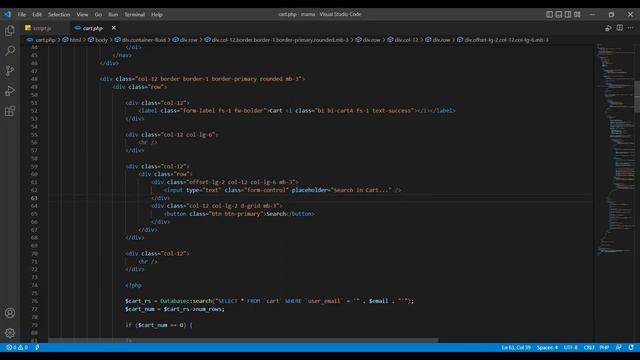Close the cart.php tab
Viewport: 640px width, 360px height.
tap(114, 28)
